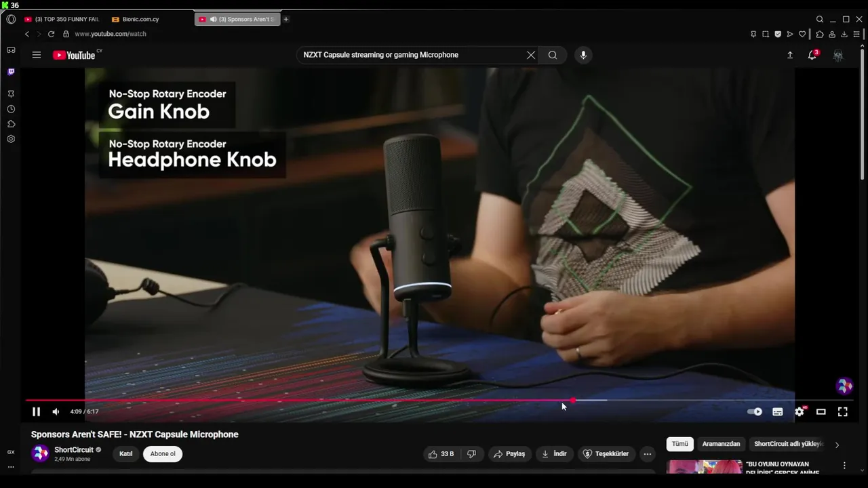This screenshot has height=488, width=868.
Task: Open a new browser tab
Action: [x=286, y=19]
